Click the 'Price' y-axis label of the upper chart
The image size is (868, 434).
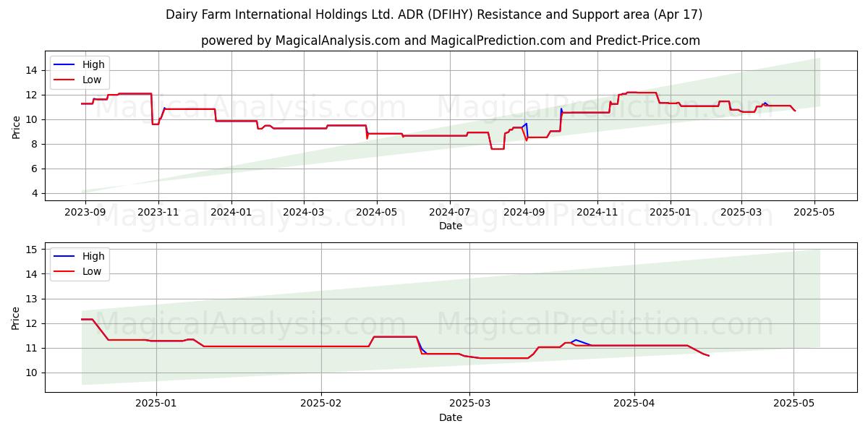[16, 126]
